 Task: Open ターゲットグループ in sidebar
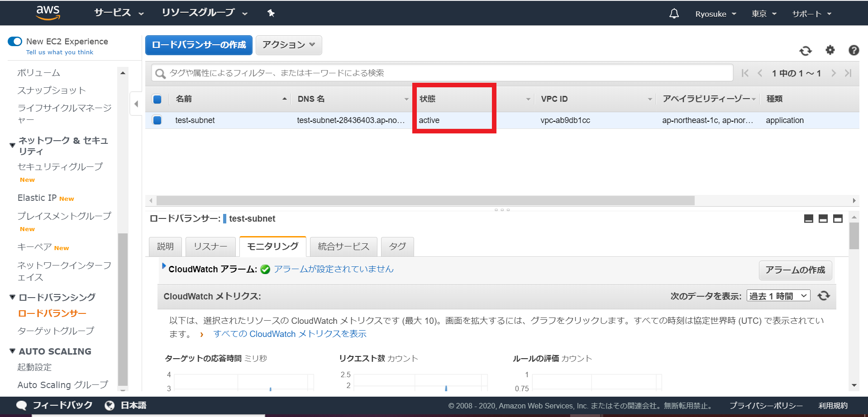(56, 331)
